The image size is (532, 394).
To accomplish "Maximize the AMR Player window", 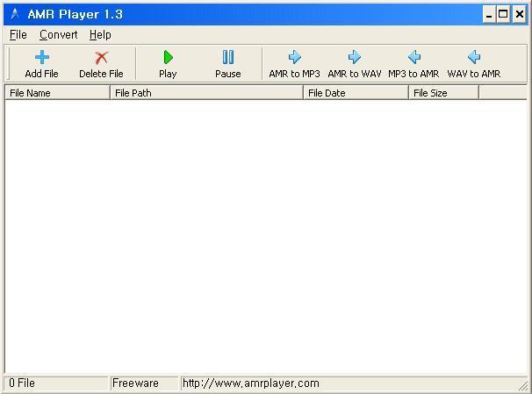I will coord(503,15).
